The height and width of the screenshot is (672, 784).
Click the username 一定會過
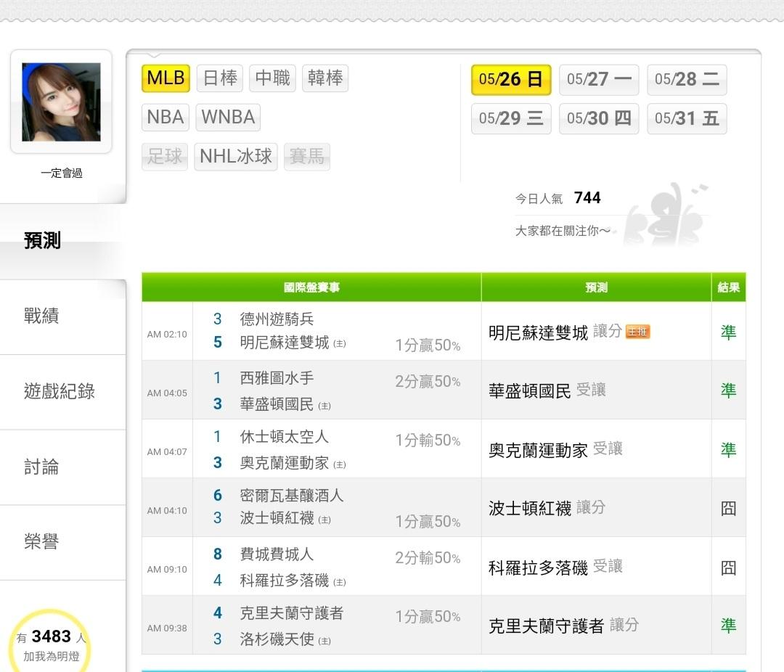point(62,173)
